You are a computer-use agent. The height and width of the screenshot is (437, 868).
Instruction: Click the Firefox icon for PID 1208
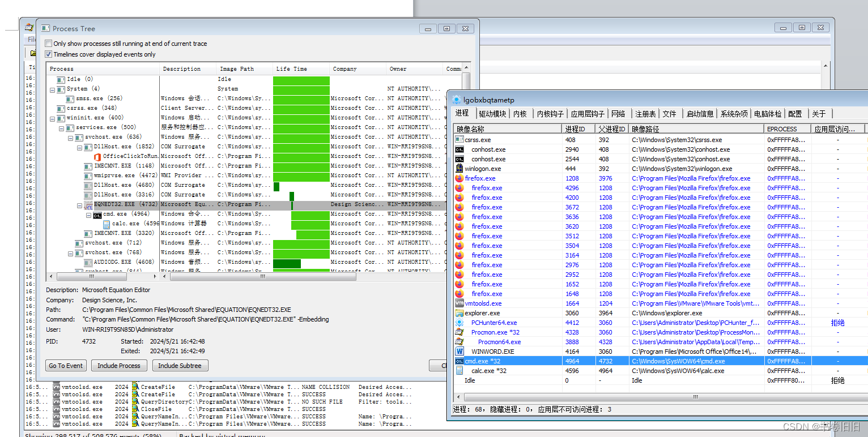point(459,178)
